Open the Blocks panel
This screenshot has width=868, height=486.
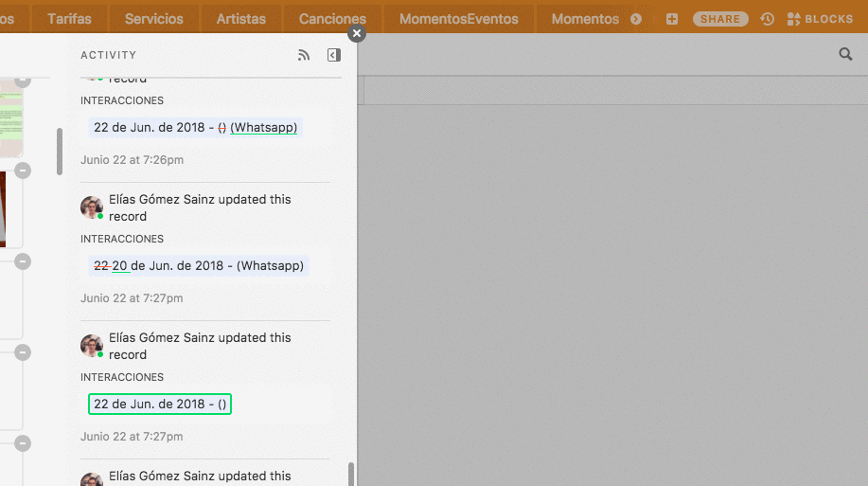click(x=820, y=19)
